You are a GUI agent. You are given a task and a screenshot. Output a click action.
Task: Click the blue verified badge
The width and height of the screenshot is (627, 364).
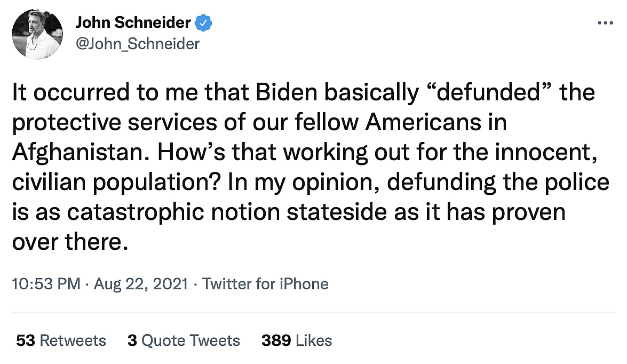(x=204, y=22)
